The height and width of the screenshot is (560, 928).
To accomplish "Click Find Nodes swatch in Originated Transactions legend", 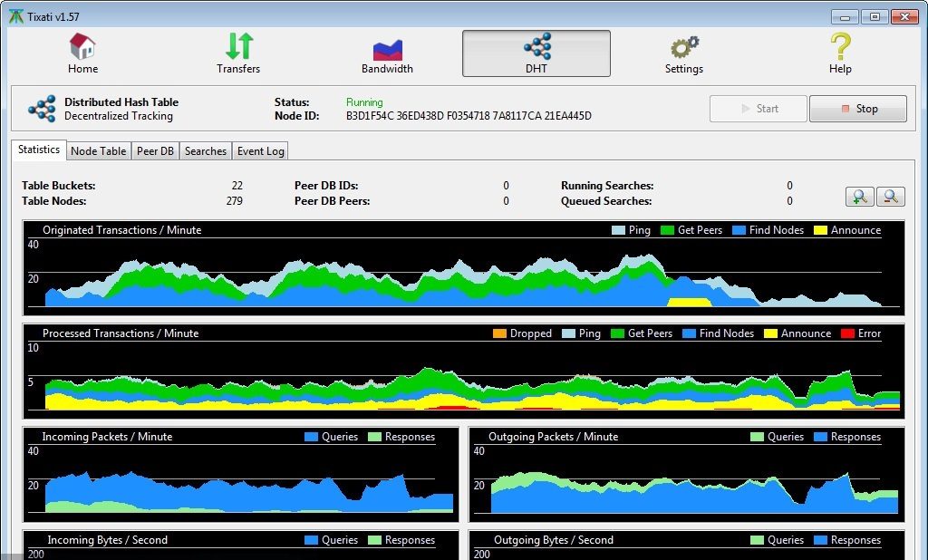I will [739, 230].
